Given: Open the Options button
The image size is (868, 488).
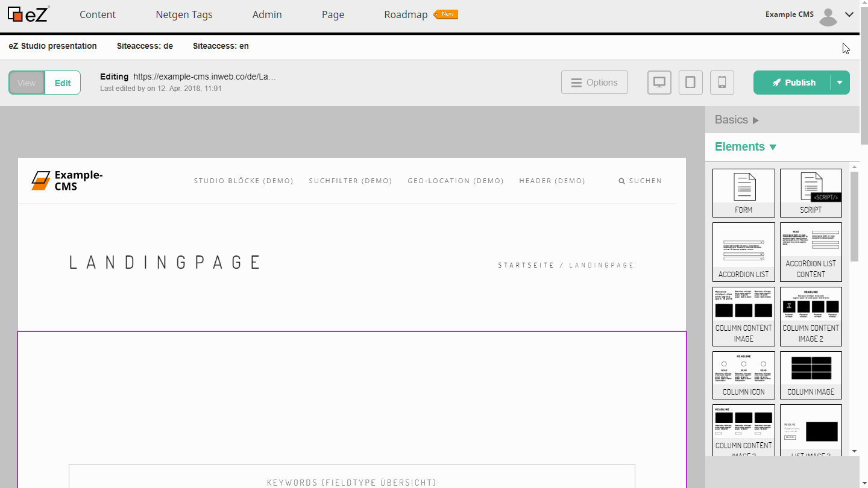Looking at the screenshot, I should point(594,83).
